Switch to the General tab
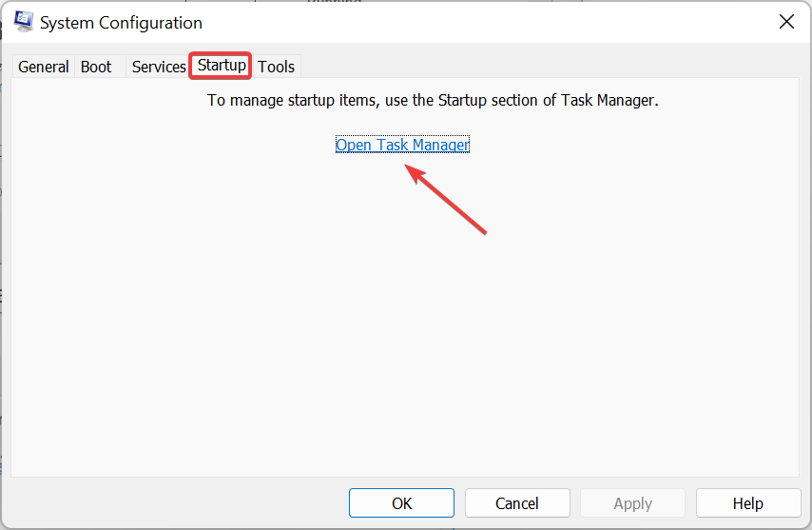Screen dimensions: 812x530 [44, 67]
